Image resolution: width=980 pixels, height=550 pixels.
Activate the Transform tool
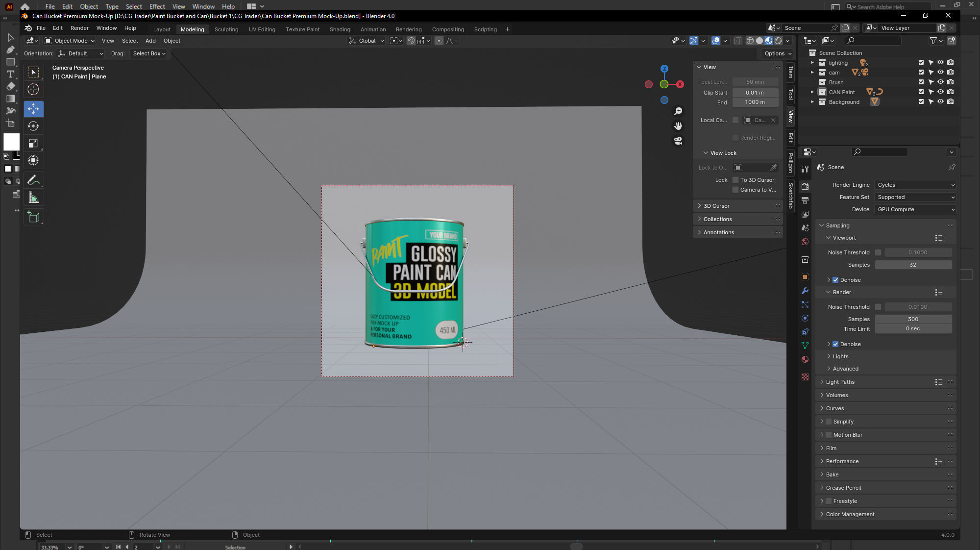coord(33,160)
